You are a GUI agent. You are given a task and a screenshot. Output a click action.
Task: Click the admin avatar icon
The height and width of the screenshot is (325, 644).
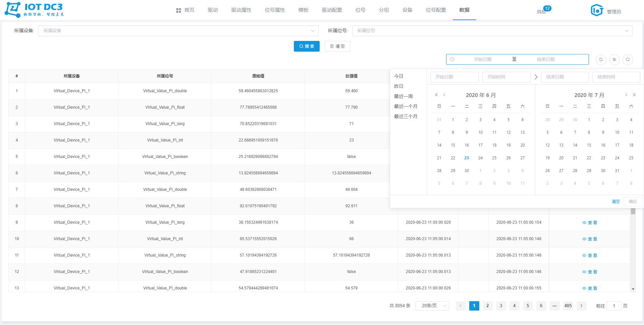(597, 10)
